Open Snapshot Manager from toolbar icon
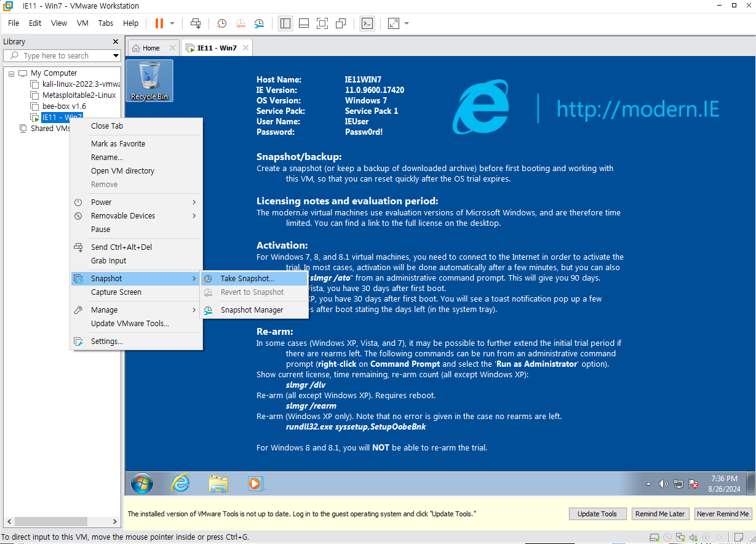The height and width of the screenshot is (544, 756). point(259,23)
